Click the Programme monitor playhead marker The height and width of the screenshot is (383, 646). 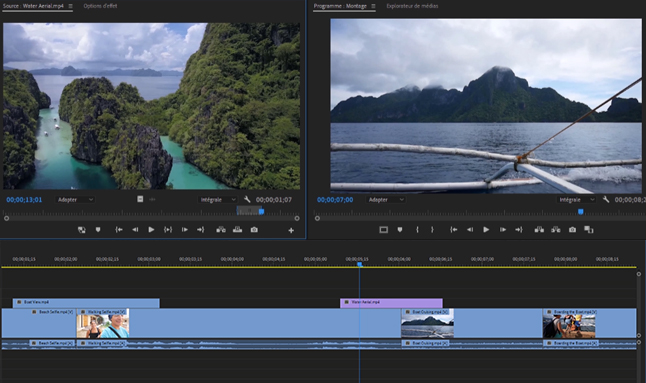tap(580, 211)
